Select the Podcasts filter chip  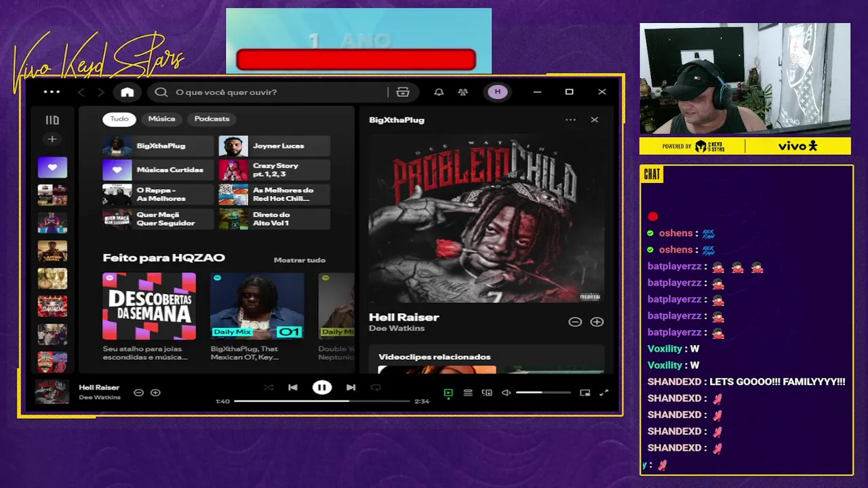[x=212, y=119]
